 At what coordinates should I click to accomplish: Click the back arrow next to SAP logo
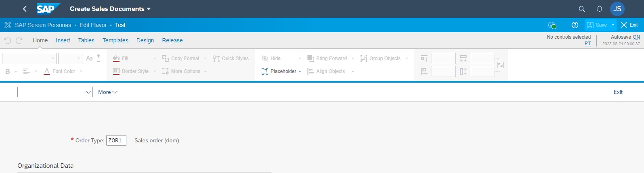(25, 9)
